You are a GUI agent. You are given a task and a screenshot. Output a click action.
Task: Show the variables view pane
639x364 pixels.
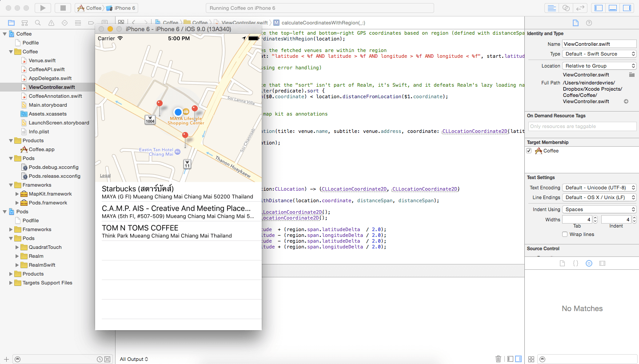pos(510,359)
